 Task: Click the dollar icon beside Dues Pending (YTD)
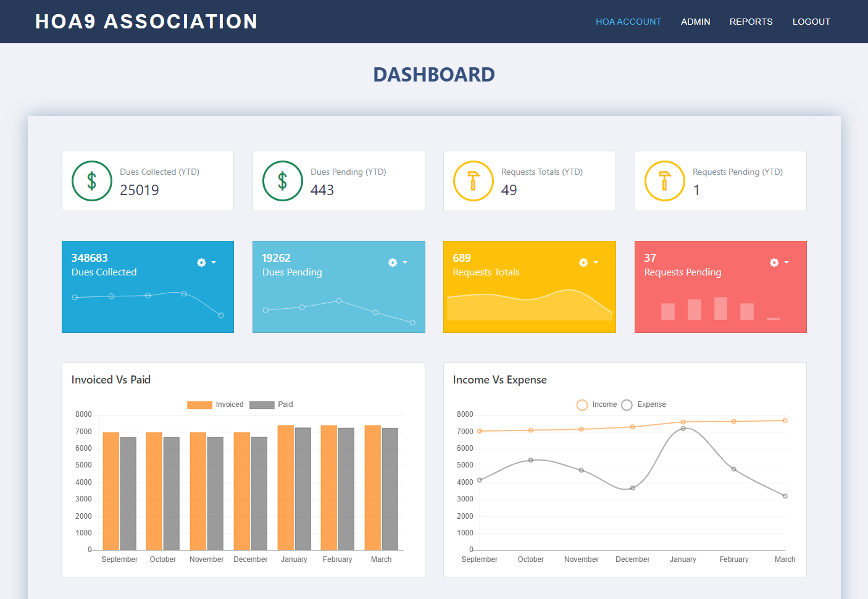tap(282, 180)
